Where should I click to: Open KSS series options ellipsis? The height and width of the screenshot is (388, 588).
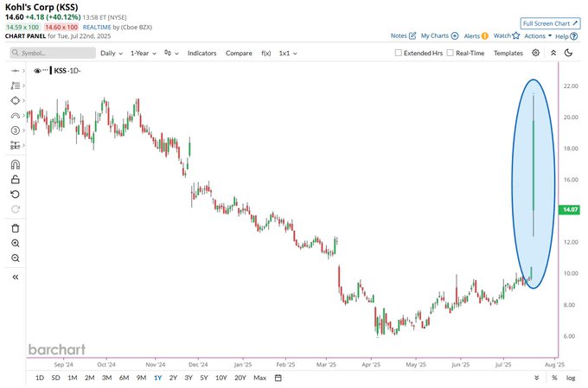[45, 70]
